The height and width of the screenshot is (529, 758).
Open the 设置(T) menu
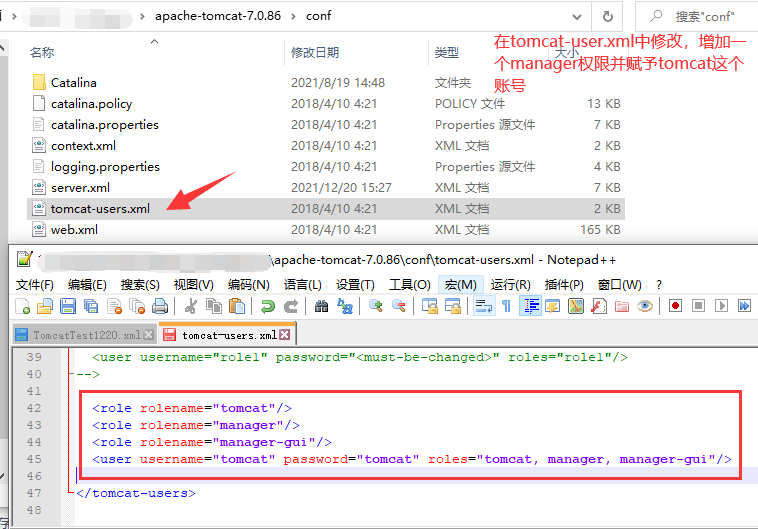point(355,285)
